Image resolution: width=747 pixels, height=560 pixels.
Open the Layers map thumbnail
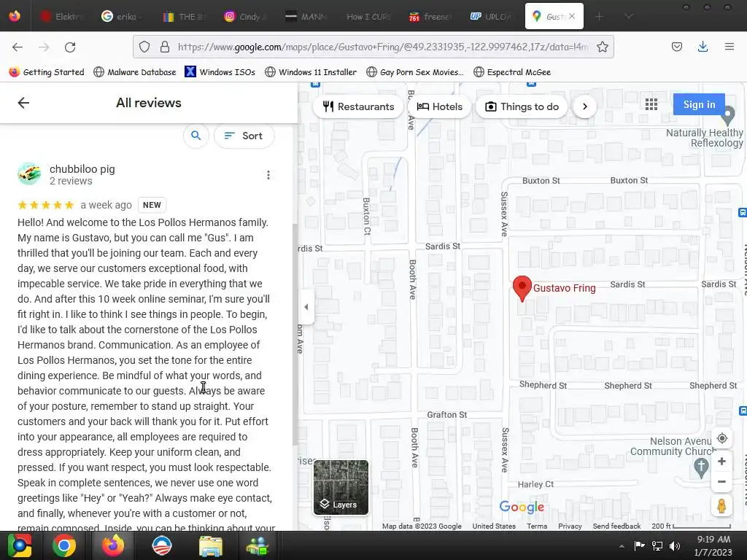(341, 488)
